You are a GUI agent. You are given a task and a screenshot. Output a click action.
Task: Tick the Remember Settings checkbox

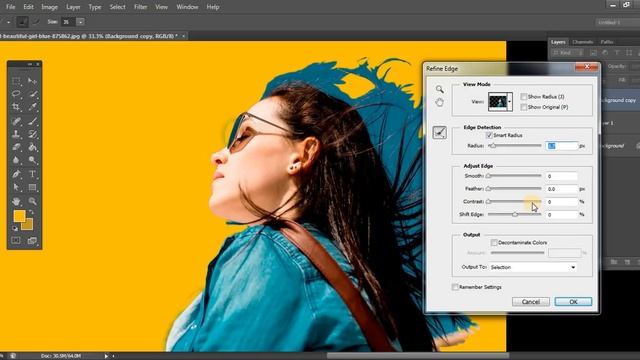[x=455, y=287]
